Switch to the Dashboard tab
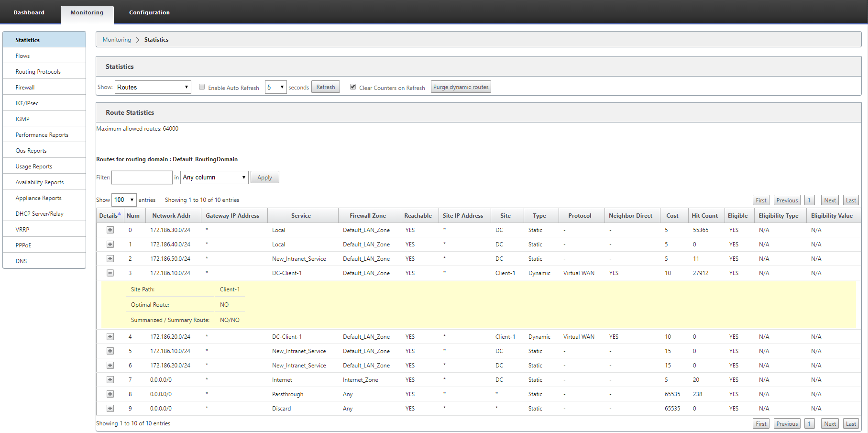Viewport: 868px width, 433px height. (x=29, y=12)
